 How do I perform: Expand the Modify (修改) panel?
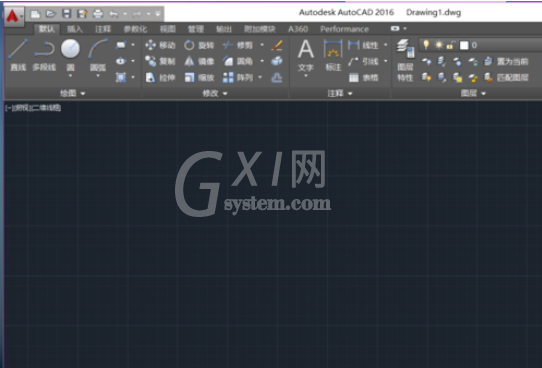click(x=215, y=93)
